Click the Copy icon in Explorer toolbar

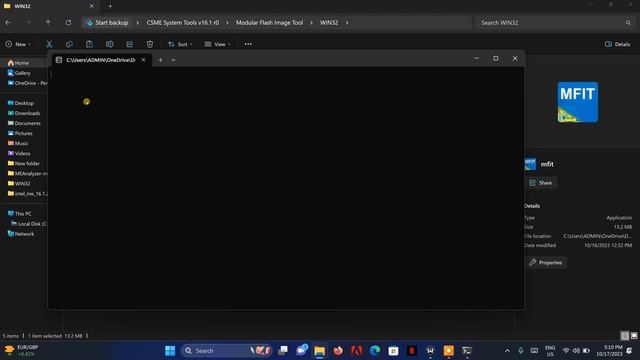click(x=69, y=44)
